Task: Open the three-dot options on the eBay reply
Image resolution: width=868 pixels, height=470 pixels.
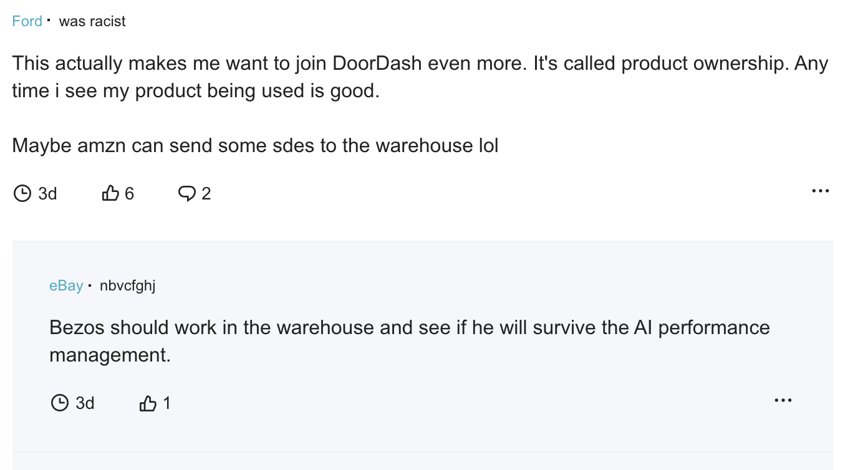Action: 783,400
